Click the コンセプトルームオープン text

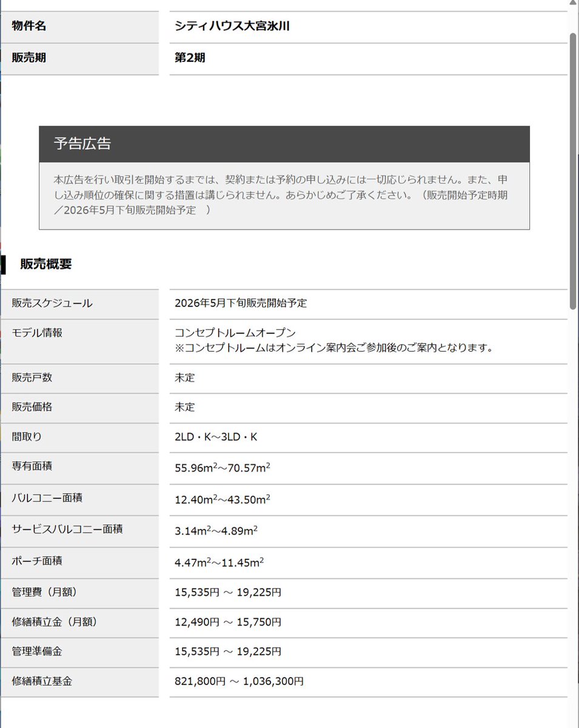pyautogui.click(x=235, y=333)
